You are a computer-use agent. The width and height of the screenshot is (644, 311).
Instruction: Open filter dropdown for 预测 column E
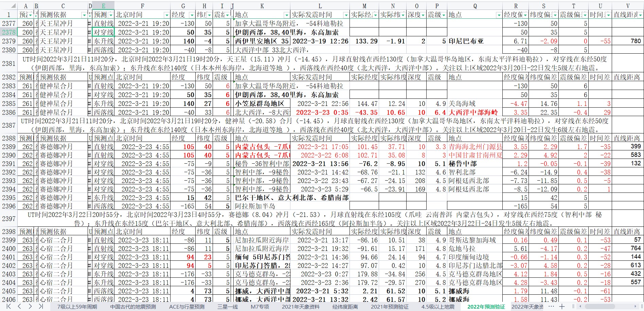pos(111,15)
